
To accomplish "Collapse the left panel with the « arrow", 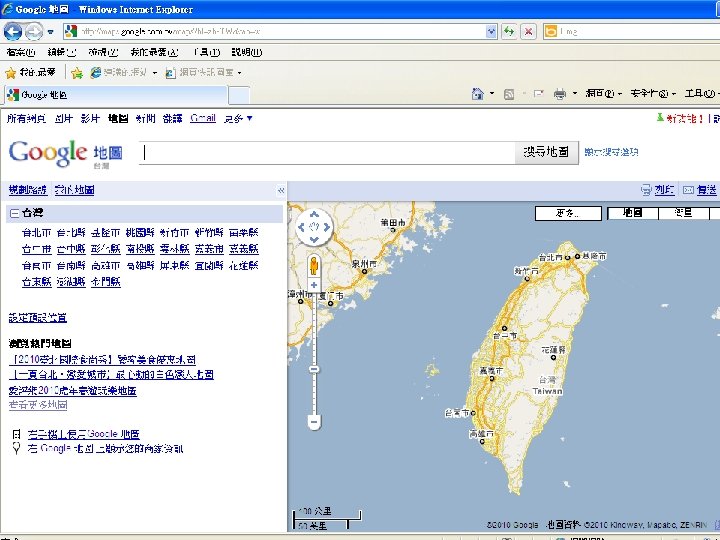I will [281, 190].
